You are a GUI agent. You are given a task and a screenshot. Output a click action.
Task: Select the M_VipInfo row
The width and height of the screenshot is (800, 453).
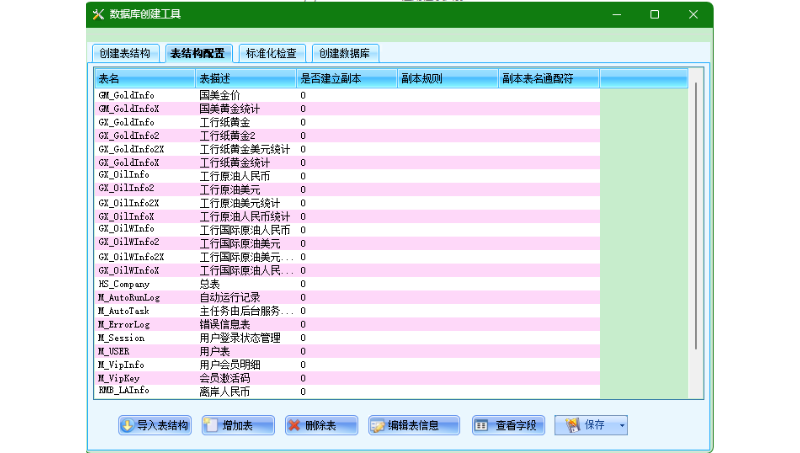coord(347,365)
